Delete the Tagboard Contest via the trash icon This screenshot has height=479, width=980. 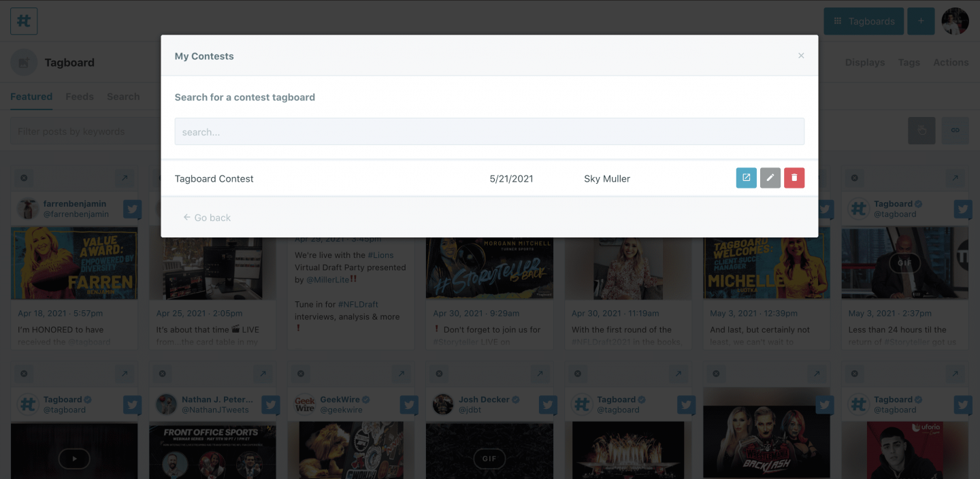coord(794,178)
